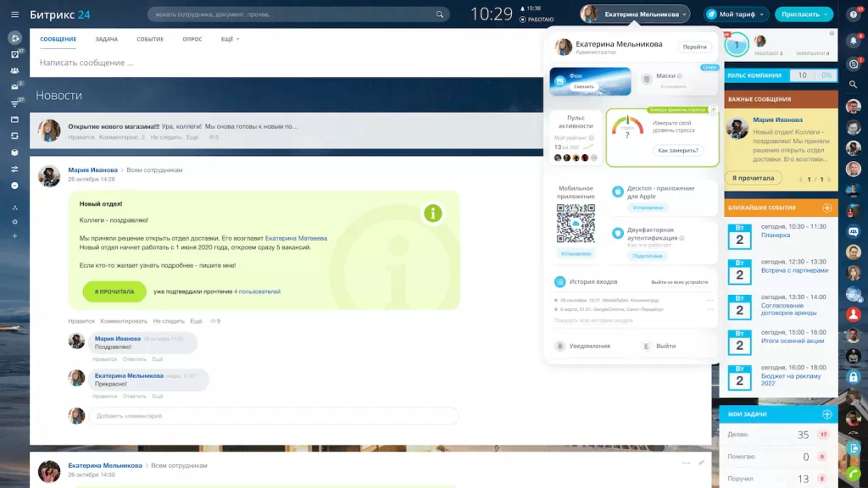
Task: Click the green phone call icon
Action: (x=854, y=473)
